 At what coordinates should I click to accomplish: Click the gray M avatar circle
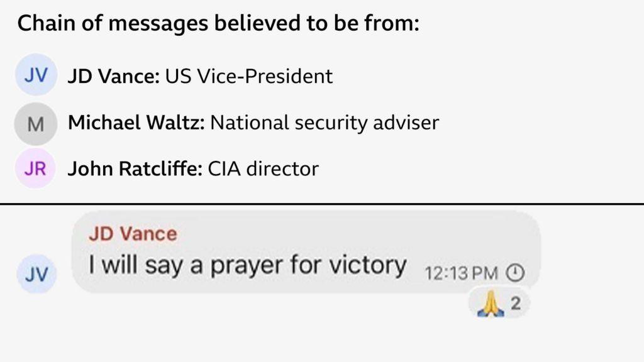(x=36, y=123)
